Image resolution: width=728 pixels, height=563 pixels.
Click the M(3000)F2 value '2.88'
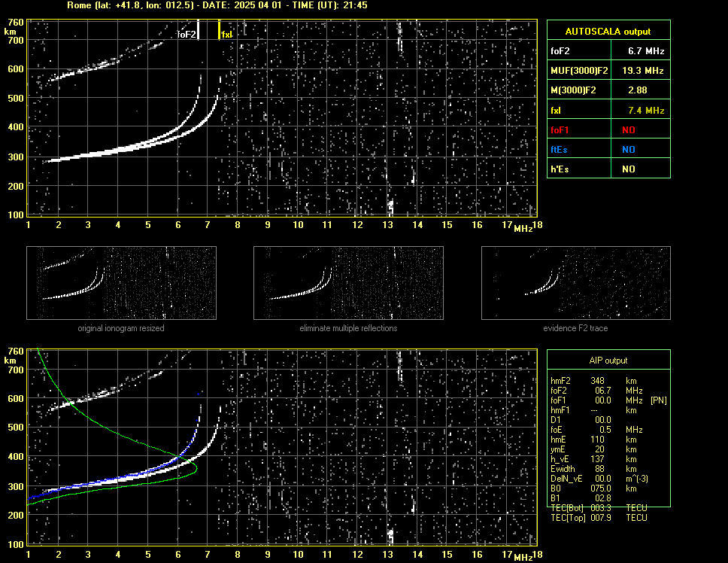coord(638,90)
